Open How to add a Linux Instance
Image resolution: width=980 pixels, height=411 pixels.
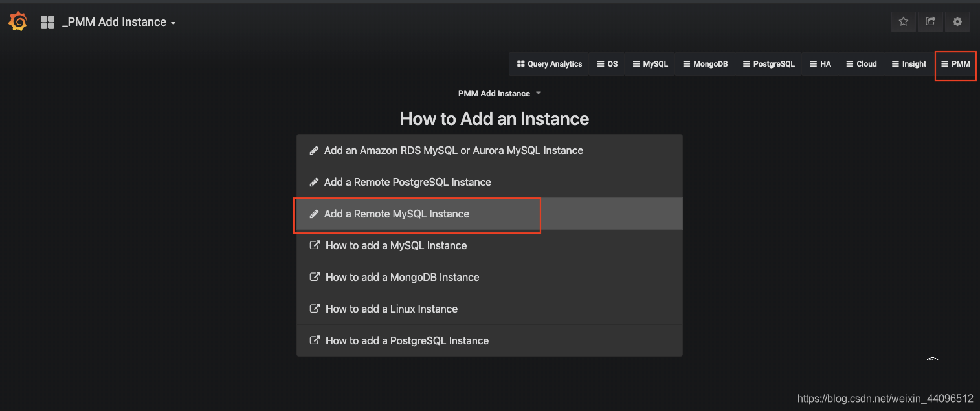[489, 309]
